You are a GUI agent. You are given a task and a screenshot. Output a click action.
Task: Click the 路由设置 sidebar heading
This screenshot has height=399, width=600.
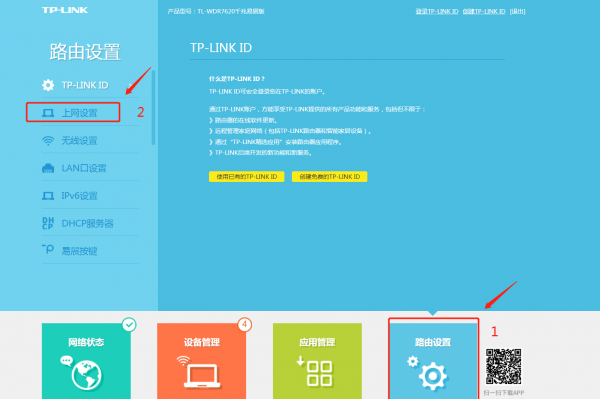click(x=85, y=52)
